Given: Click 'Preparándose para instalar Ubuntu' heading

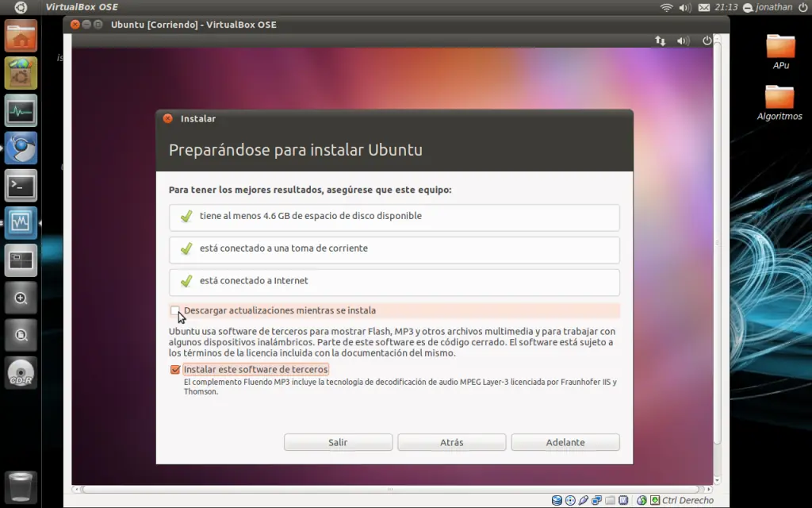Looking at the screenshot, I should pos(296,150).
